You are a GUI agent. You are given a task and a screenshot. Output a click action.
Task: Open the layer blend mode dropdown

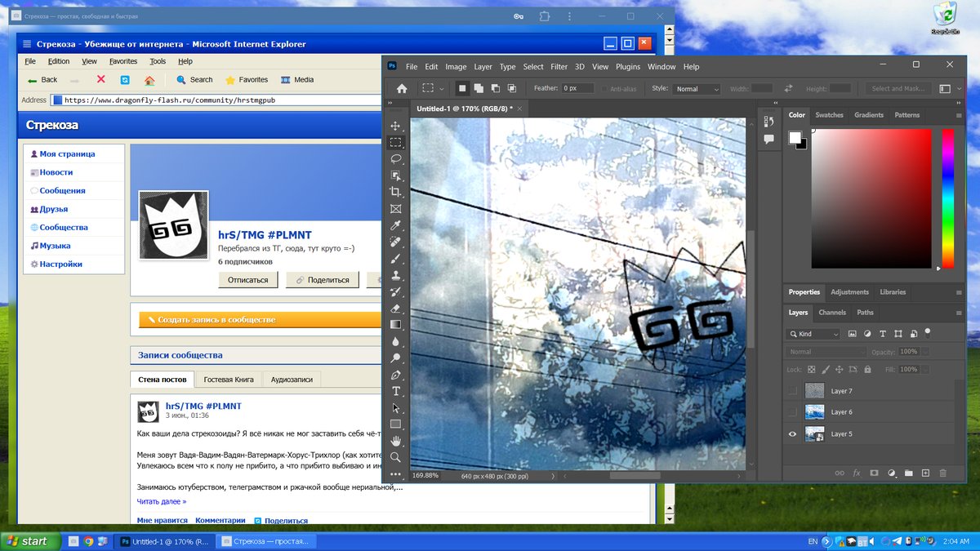click(x=826, y=352)
